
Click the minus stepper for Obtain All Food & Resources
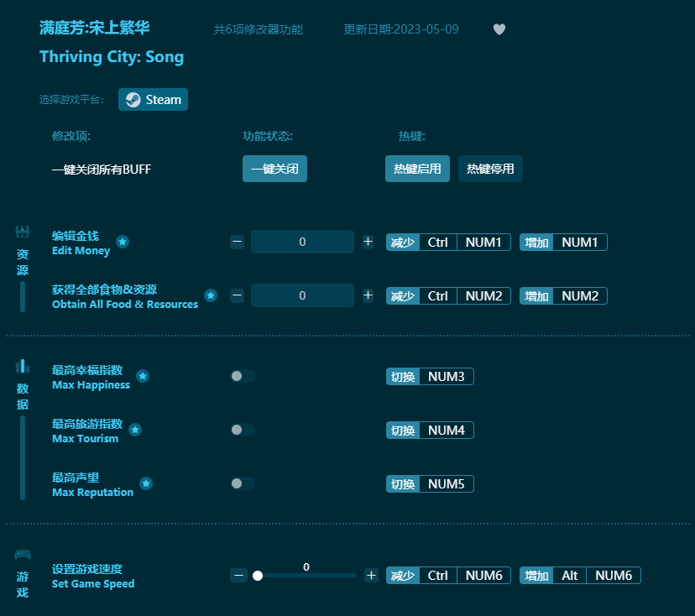pos(237,295)
